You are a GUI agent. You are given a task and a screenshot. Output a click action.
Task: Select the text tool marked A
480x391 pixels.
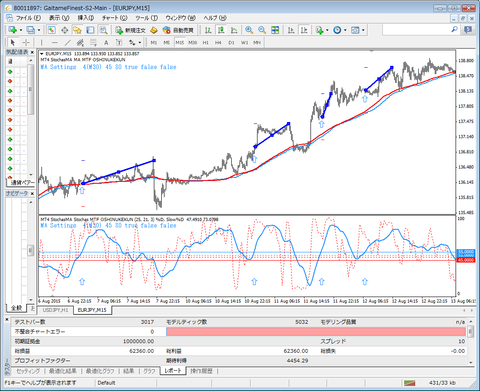coord(106,42)
